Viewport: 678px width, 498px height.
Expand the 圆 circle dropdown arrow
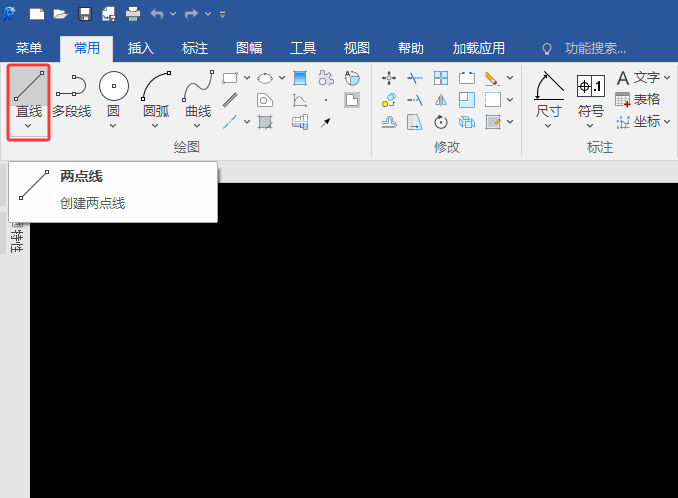coord(113,126)
